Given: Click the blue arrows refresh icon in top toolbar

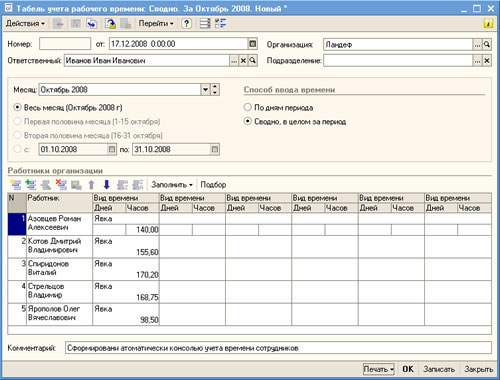Looking at the screenshot, I should click(91, 24).
